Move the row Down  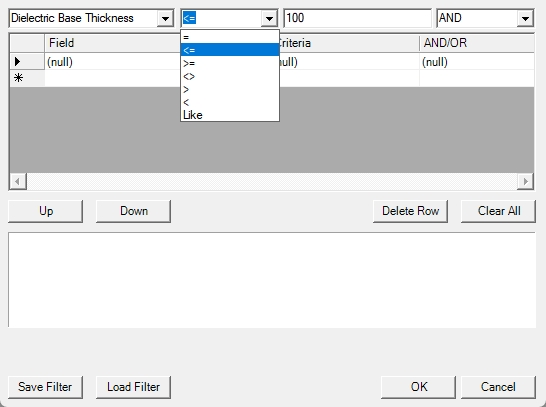pos(133,211)
